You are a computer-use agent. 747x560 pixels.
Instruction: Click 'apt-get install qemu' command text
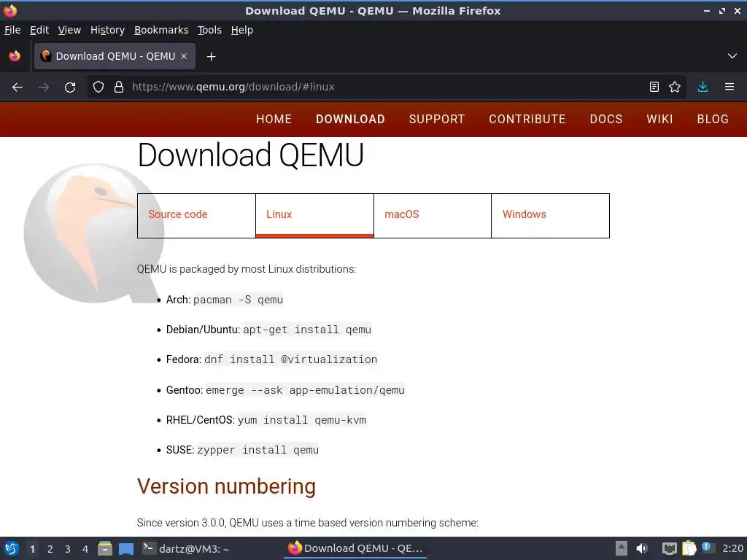point(307,330)
